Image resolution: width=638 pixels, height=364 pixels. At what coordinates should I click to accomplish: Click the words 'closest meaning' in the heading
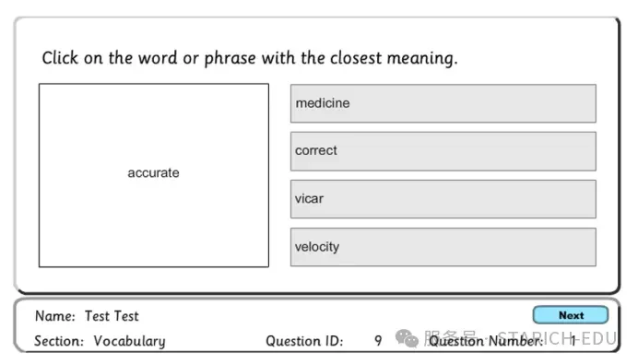394,58
